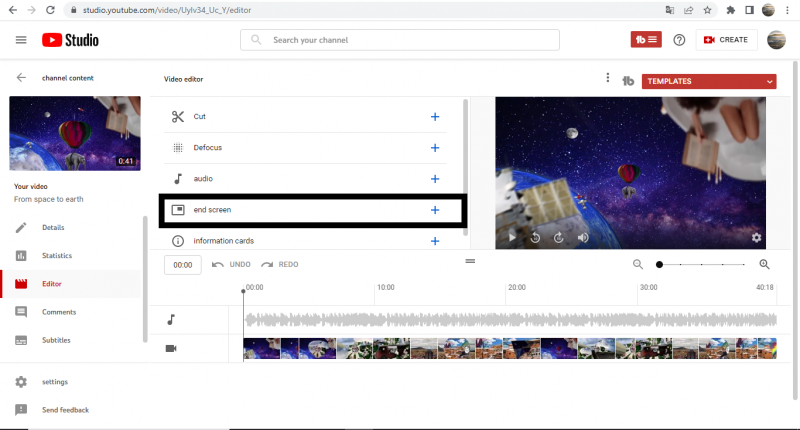Click the zoom-out magnifier on timeline
This screenshot has width=800, height=430.
tap(638, 265)
